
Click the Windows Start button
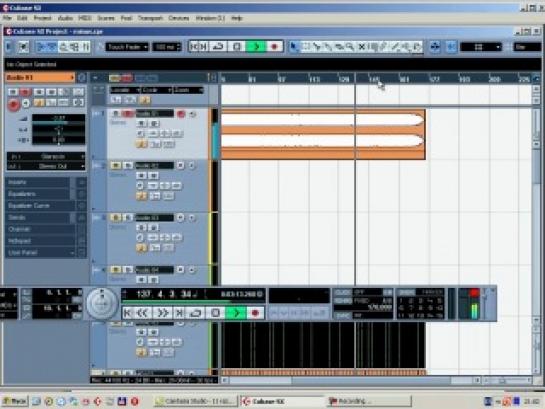15,401
